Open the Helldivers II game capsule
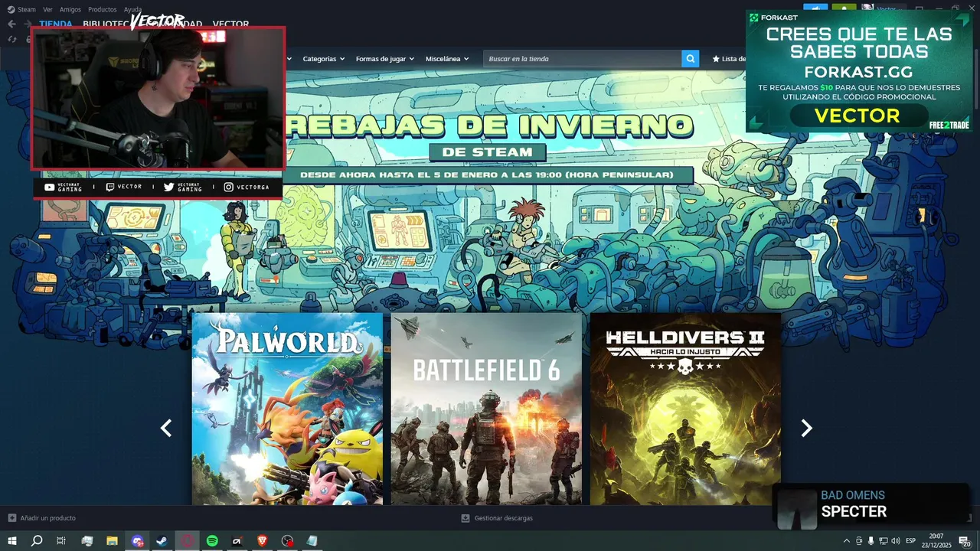 [685, 409]
